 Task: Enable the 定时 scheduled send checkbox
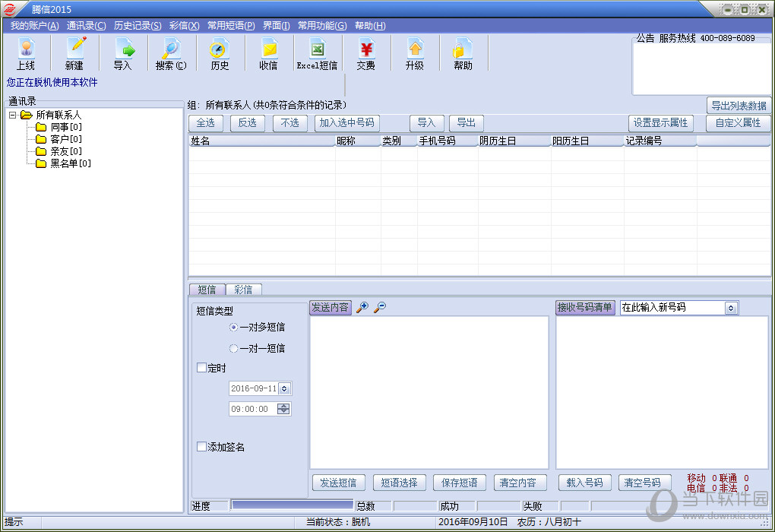click(202, 368)
